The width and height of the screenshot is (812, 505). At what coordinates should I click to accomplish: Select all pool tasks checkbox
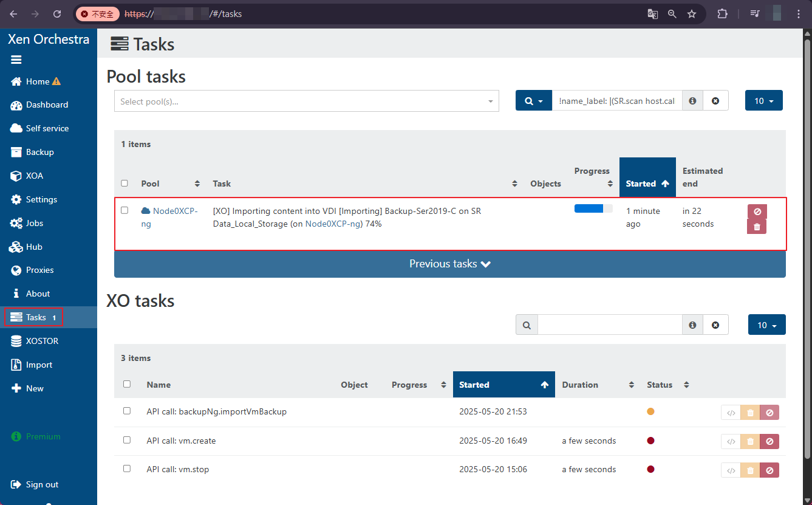pyautogui.click(x=125, y=183)
